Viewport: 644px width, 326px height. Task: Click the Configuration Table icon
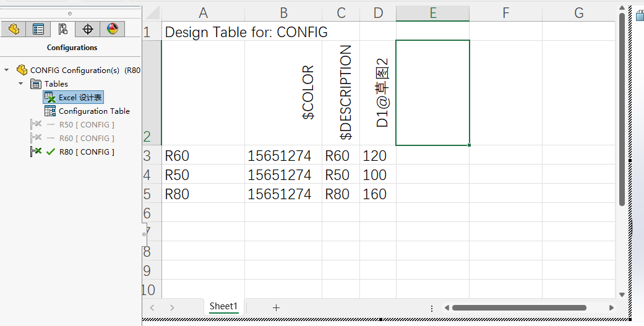pyautogui.click(x=49, y=111)
